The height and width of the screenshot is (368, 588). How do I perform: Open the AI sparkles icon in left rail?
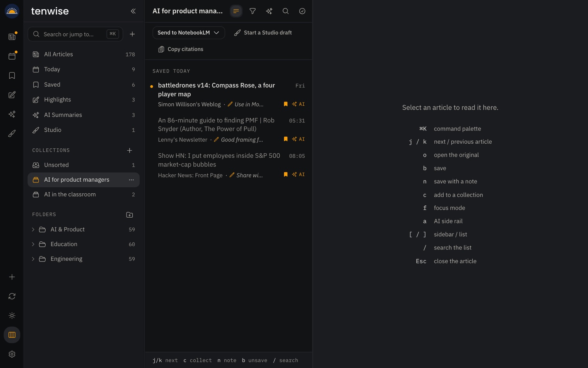(12, 114)
